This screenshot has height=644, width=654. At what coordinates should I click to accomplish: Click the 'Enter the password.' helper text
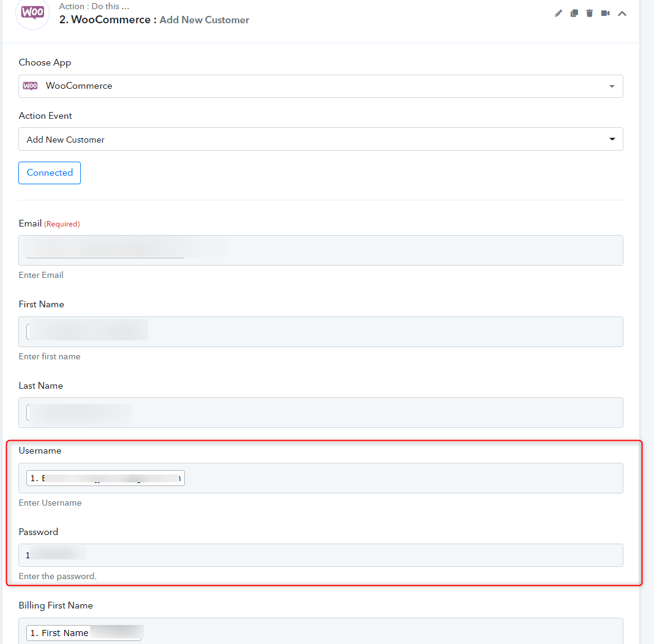pyautogui.click(x=58, y=576)
